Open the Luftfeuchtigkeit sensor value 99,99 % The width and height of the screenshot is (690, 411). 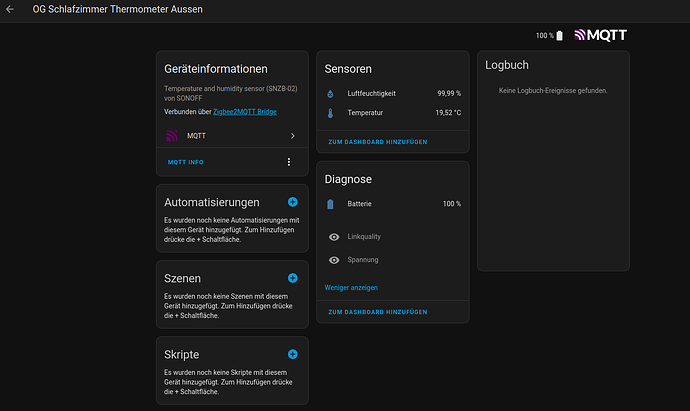[x=448, y=94]
